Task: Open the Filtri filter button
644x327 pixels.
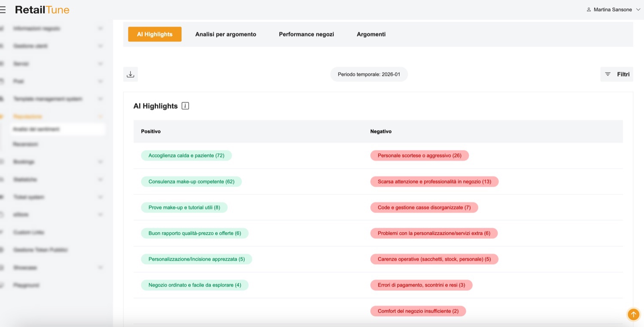Action: [617, 74]
